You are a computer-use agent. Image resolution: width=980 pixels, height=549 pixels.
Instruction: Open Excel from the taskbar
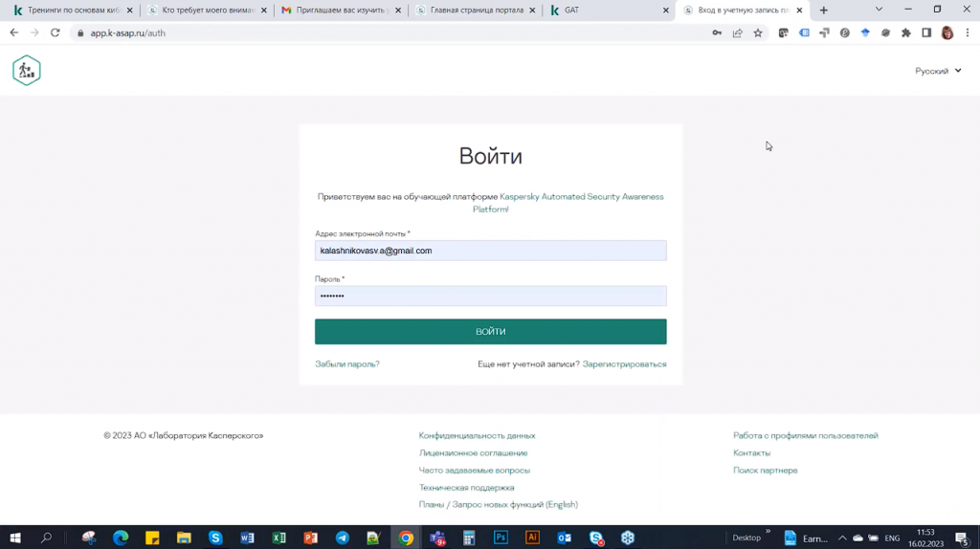pyautogui.click(x=278, y=538)
